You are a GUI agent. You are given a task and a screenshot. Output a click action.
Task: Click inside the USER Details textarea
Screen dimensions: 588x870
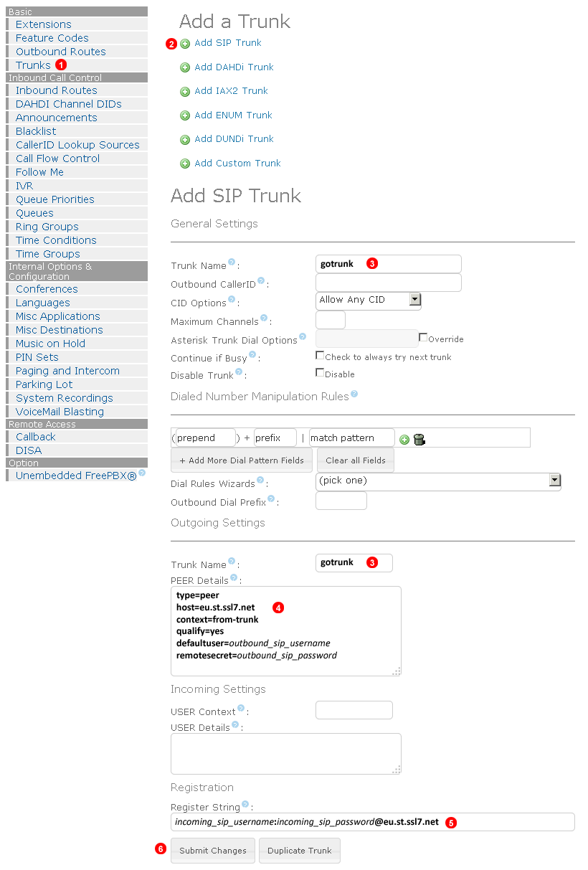pyautogui.click(x=286, y=754)
